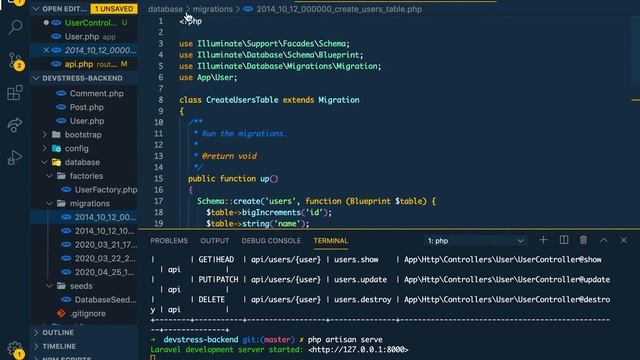The image size is (640, 360).
Task: Click the CreateUsersTable class name
Action: point(242,100)
